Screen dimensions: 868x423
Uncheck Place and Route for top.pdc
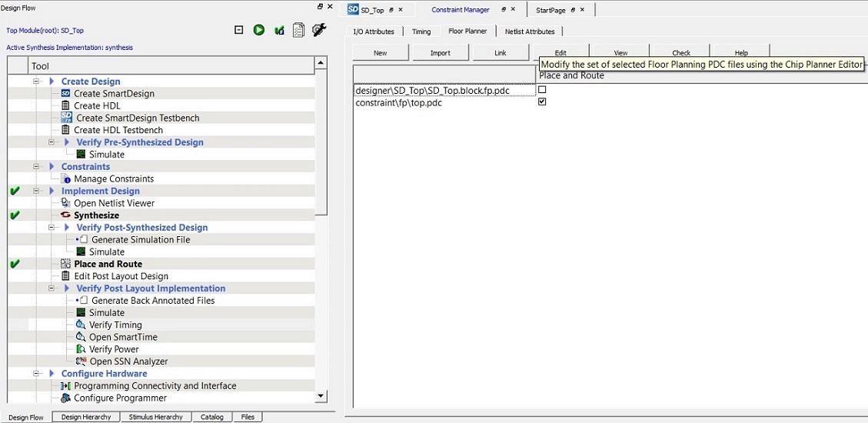tap(542, 102)
